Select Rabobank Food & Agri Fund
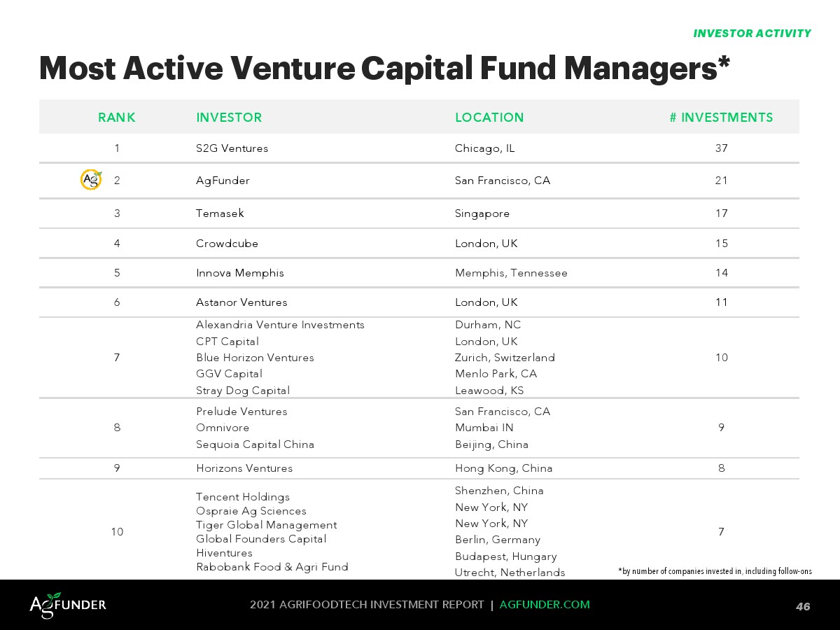The height and width of the screenshot is (630, 840). [272, 567]
